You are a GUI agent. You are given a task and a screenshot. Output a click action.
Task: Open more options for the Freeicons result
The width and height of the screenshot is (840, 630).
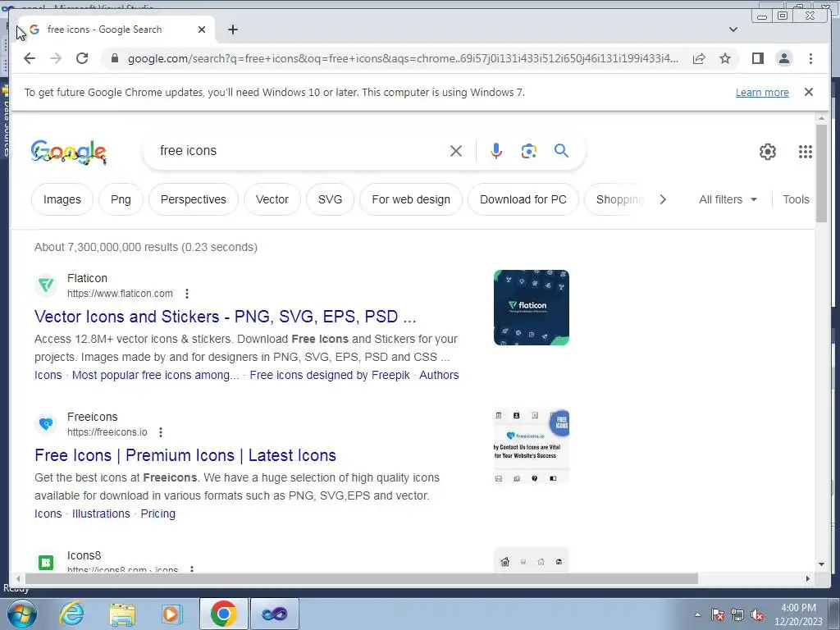tap(161, 432)
